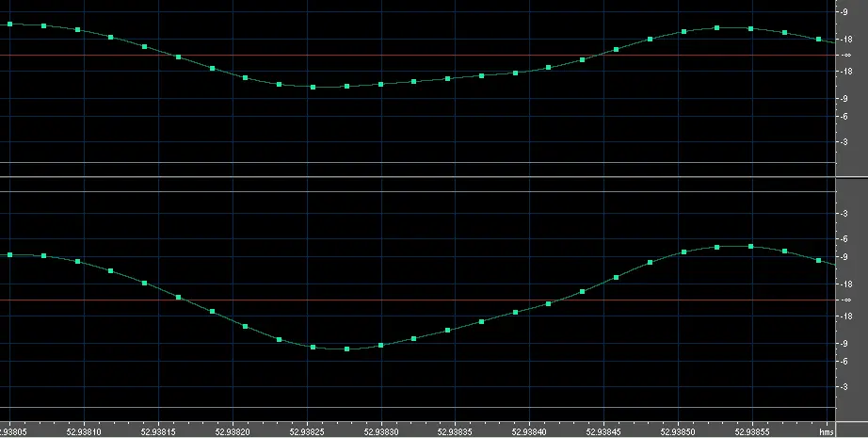Click the upper channel's -∞ center-line scale label
The image size is (868, 438).
(845, 55)
